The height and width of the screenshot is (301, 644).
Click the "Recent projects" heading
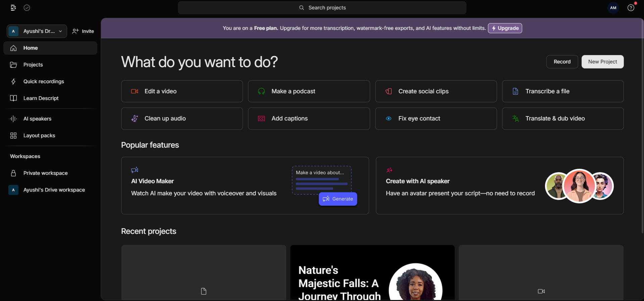point(149,231)
